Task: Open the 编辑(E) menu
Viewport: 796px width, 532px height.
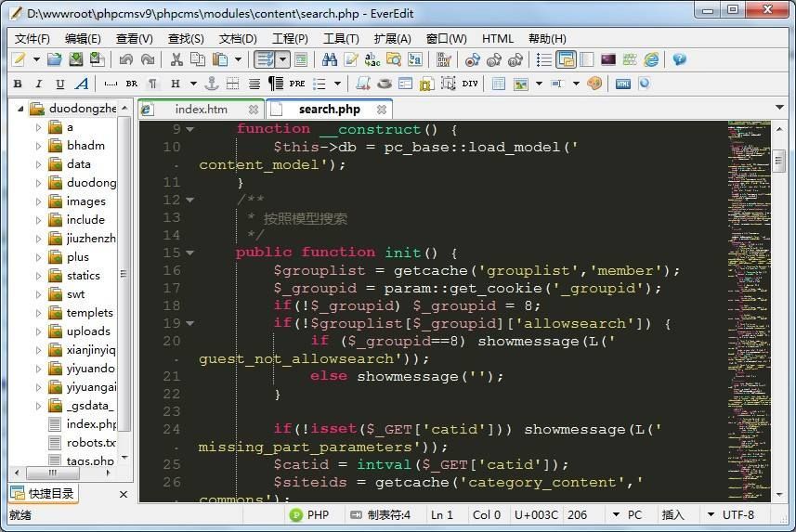Action: [x=83, y=39]
